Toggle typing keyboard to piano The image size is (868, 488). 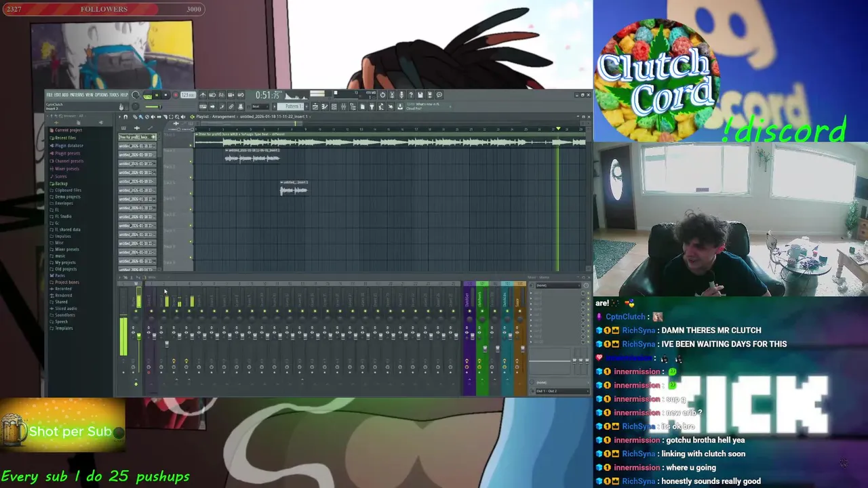coord(203,106)
